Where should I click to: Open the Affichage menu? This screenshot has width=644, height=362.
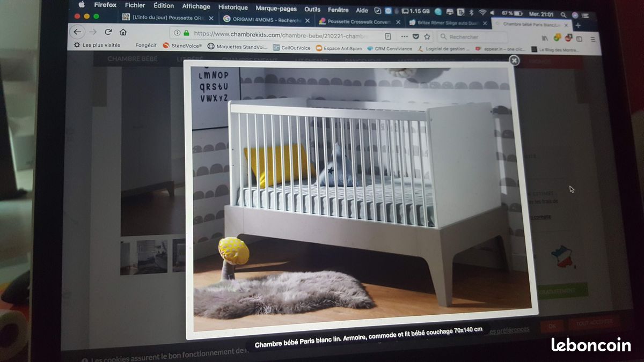click(x=196, y=7)
